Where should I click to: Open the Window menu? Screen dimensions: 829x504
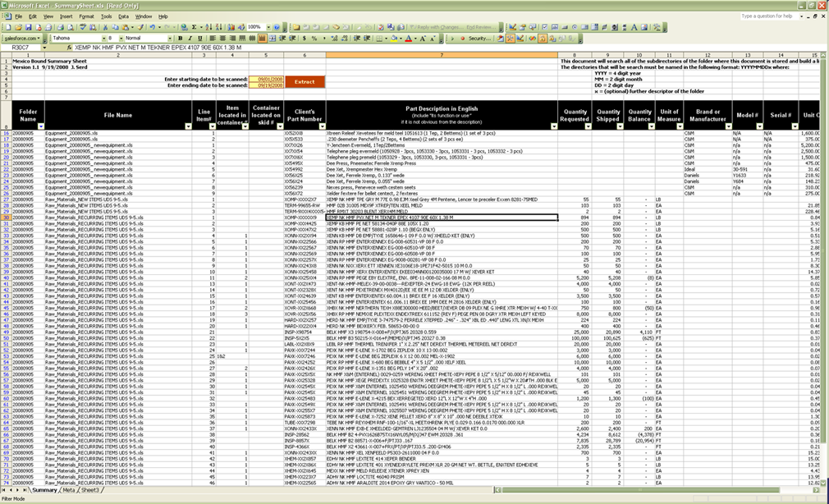tap(144, 16)
